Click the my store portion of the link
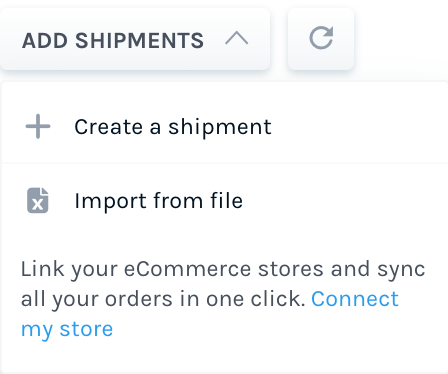448x374 pixels. pyautogui.click(x=67, y=329)
